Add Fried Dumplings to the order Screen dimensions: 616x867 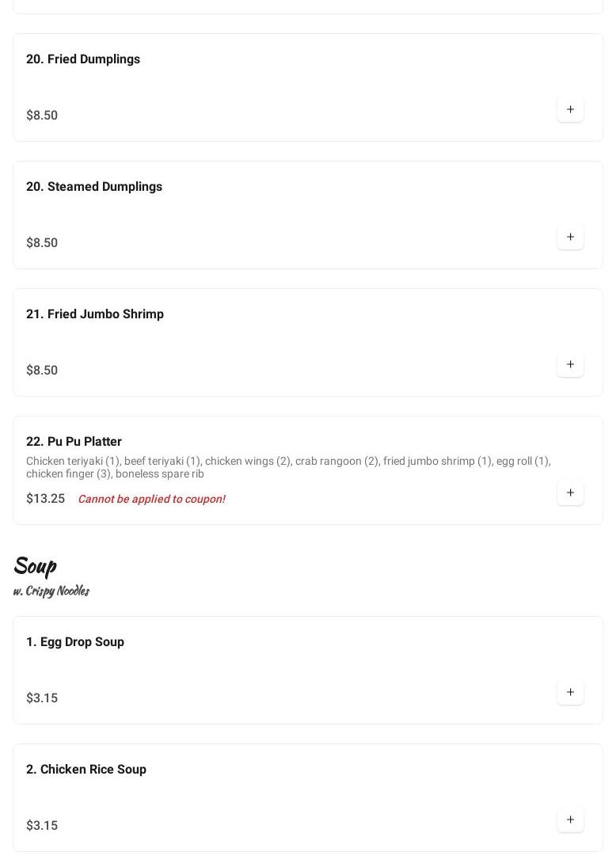pyautogui.click(x=570, y=109)
